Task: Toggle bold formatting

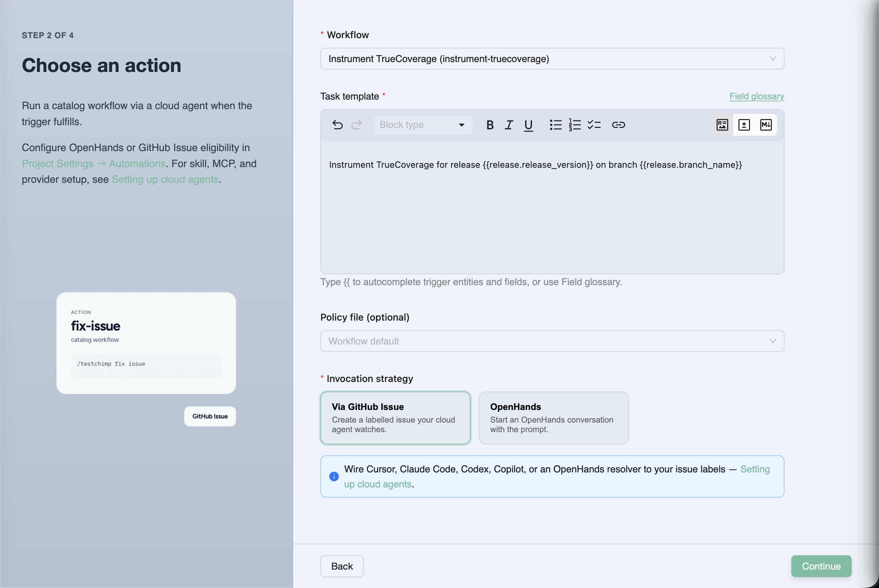Action: (490, 125)
